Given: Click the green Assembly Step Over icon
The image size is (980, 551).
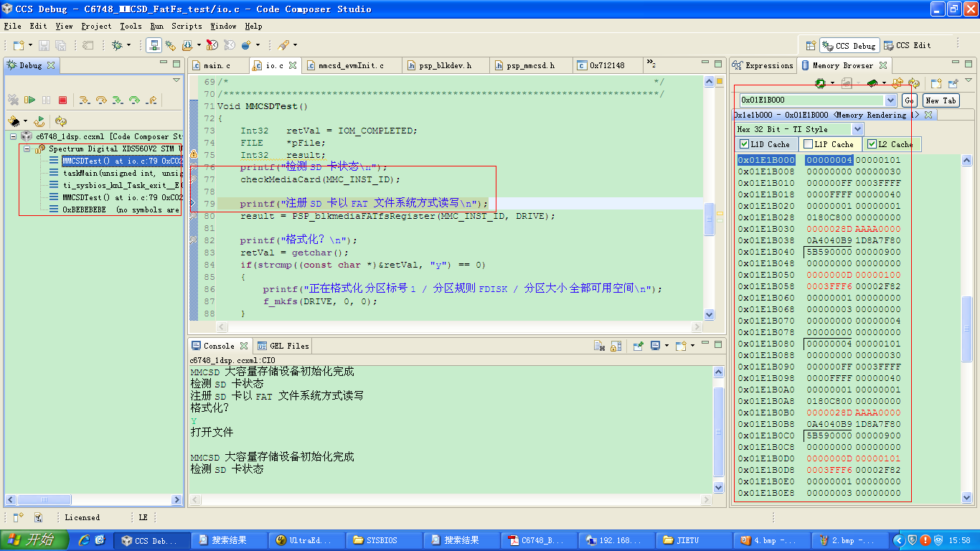Looking at the screenshot, I should click(x=134, y=100).
